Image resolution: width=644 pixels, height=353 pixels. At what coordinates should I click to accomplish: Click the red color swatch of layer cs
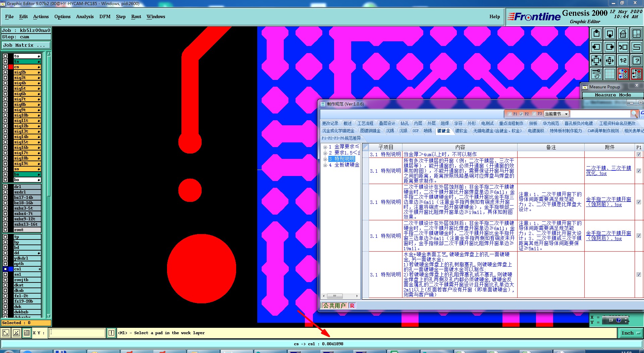point(11,67)
